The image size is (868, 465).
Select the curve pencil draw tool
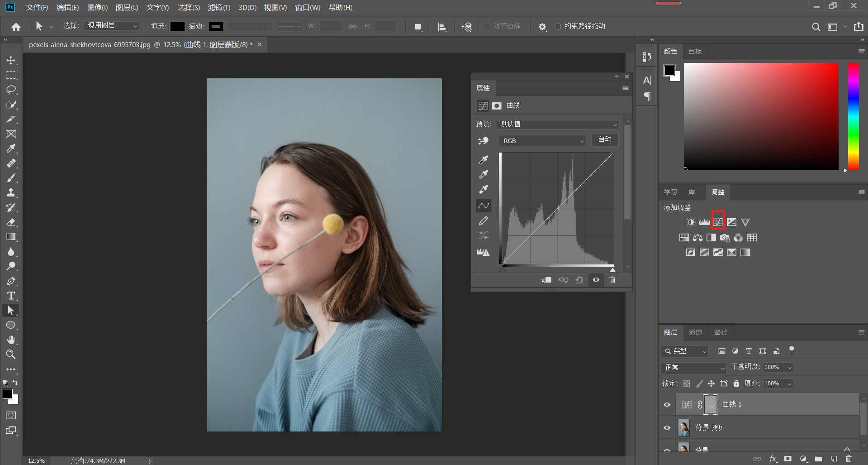point(484,221)
